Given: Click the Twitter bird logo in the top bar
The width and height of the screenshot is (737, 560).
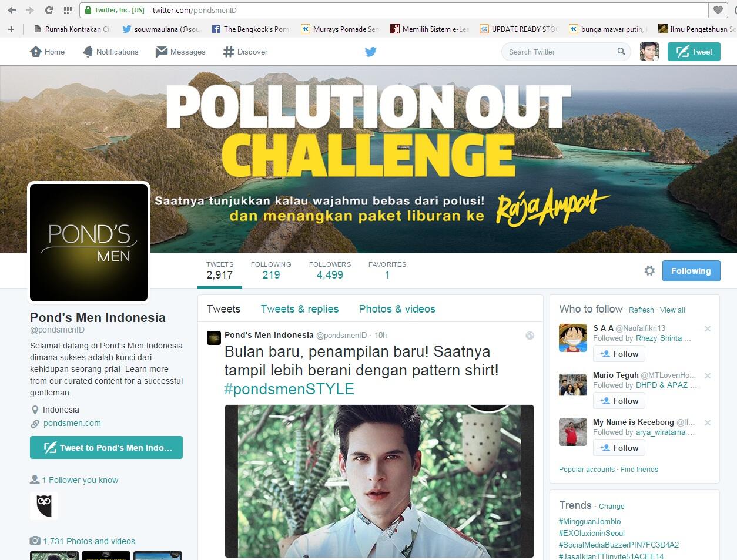Looking at the screenshot, I should click(370, 52).
